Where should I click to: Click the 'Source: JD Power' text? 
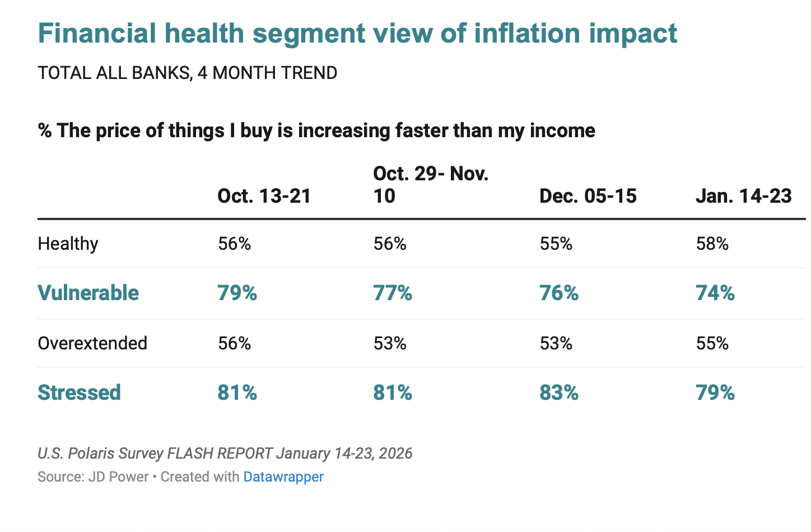click(x=93, y=477)
